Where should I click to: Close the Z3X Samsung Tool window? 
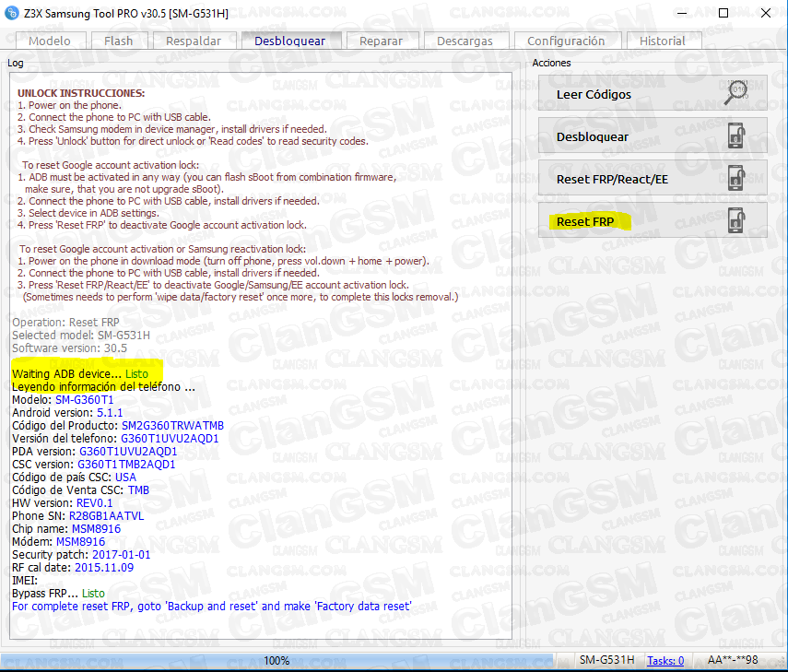click(765, 13)
